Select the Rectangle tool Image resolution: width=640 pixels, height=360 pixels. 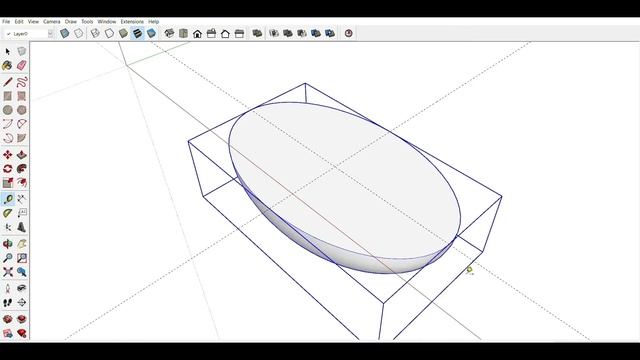tap(8, 96)
